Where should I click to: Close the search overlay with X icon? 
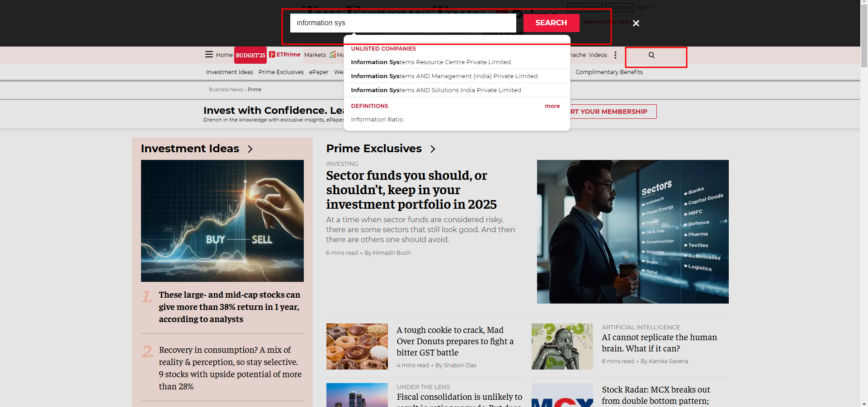(636, 23)
